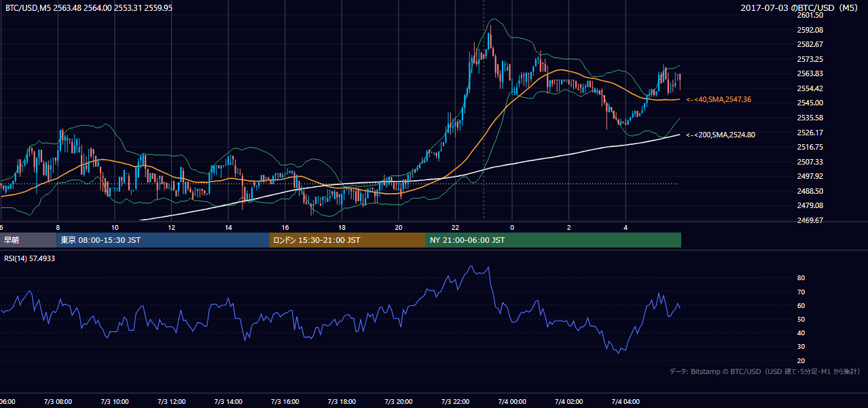Click price axis value 2563.83
868x408 pixels.
810,73
